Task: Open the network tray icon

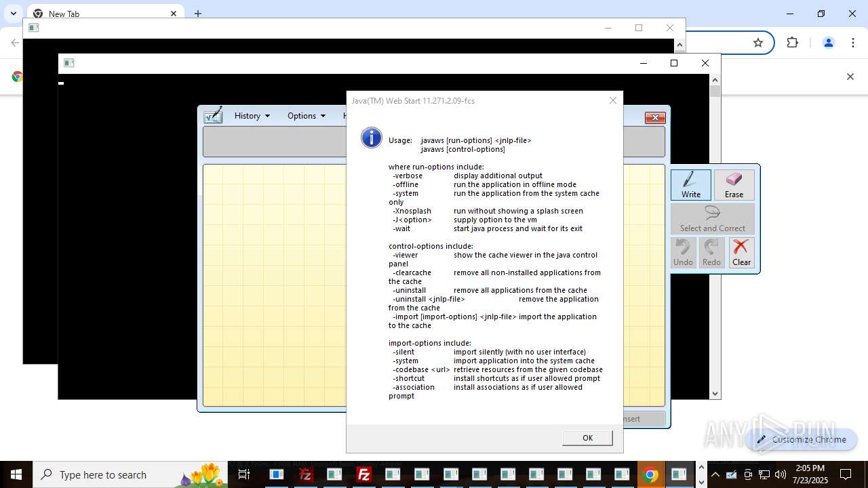Action: tap(764, 474)
